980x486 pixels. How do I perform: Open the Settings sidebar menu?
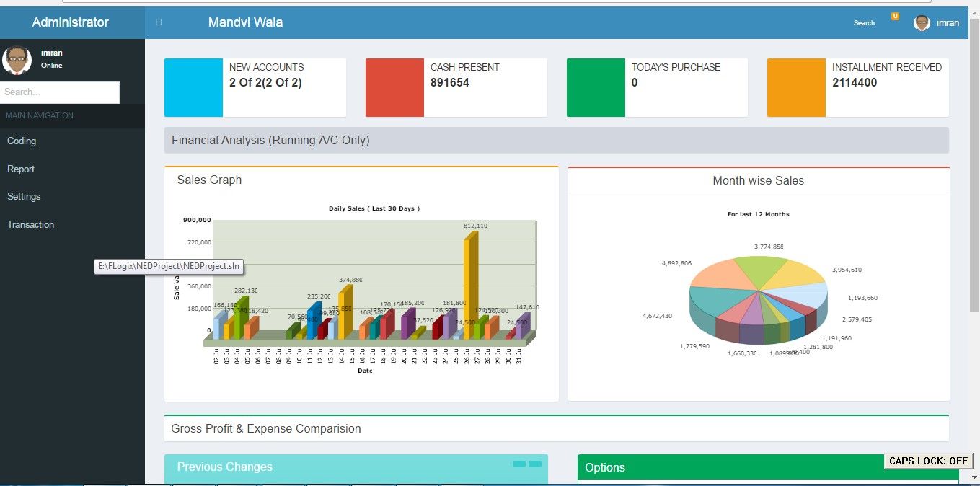click(x=24, y=197)
